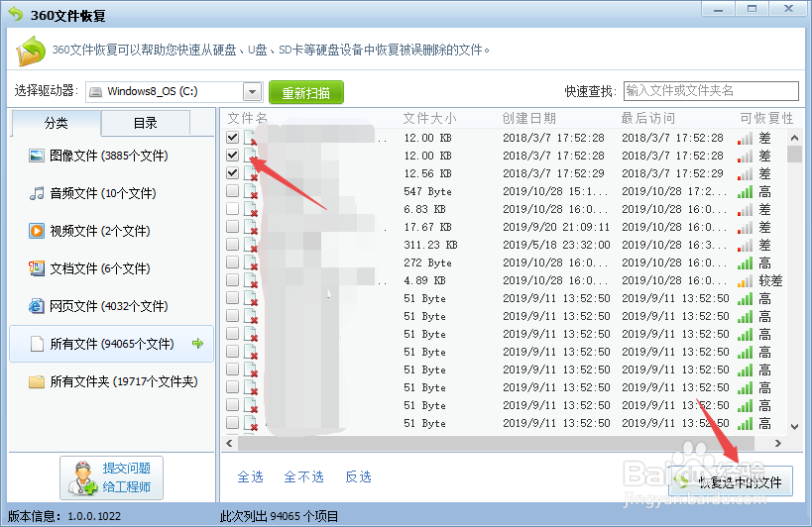Screen dimensions: 812x527
Task: Check the 547 Byte file checkbox
Action: [233, 191]
